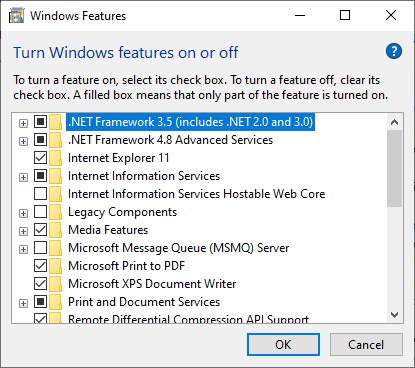This screenshot has width=415, height=368.
Task: Select the 'Internet Explorer 11' label
Action: pyautogui.click(x=119, y=158)
